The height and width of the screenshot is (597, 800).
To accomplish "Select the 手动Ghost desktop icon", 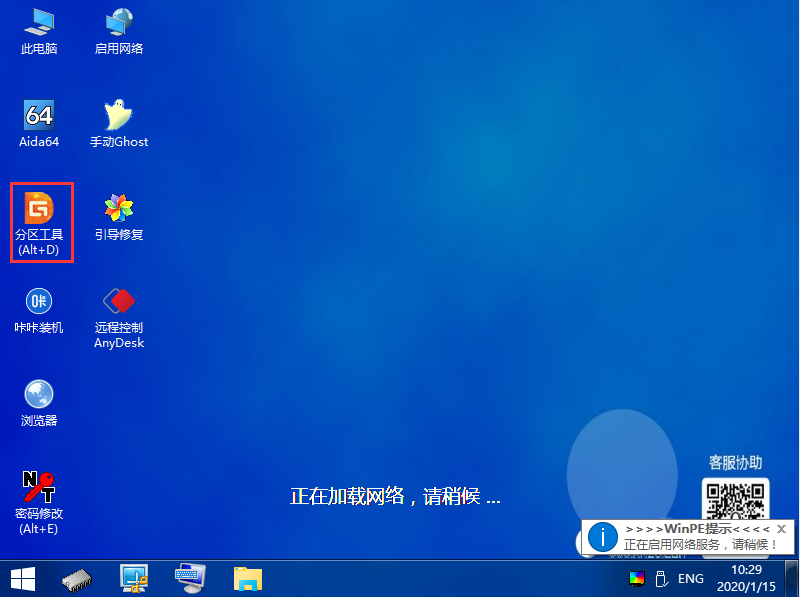I will pyautogui.click(x=119, y=125).
